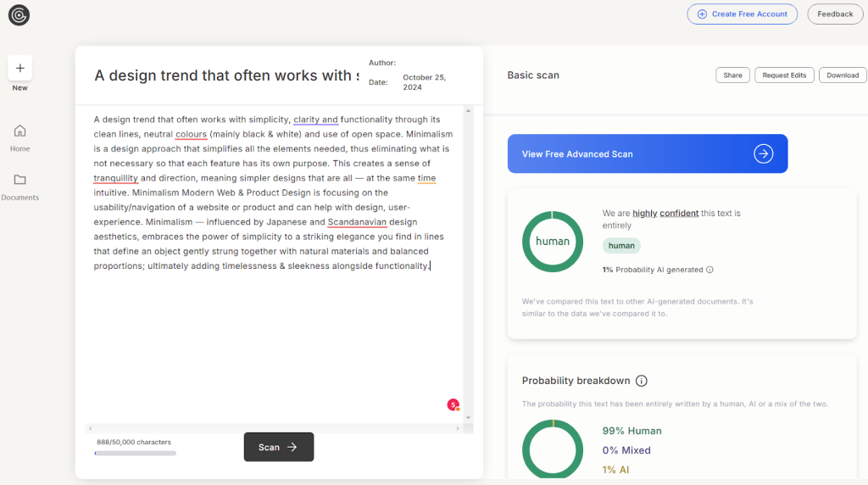Click the Share button
The height and width of the screenshot is (485, 868).
tap(732, 75)
